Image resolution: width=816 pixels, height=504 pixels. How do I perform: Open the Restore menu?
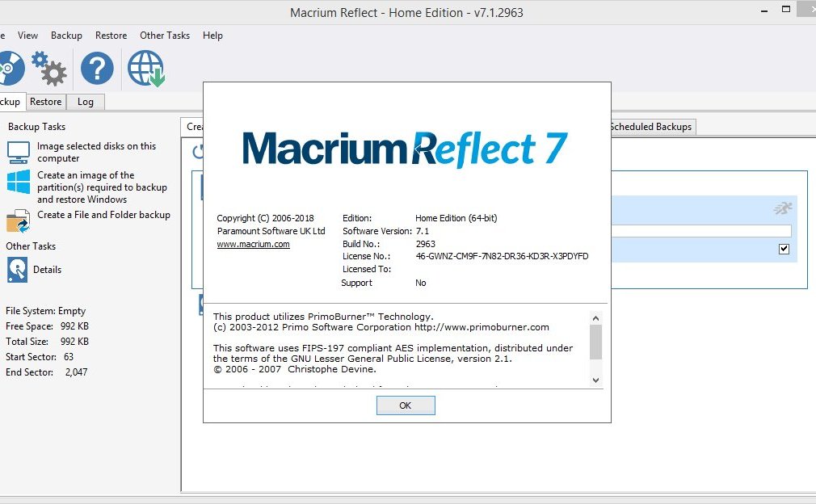coord(111,36)
